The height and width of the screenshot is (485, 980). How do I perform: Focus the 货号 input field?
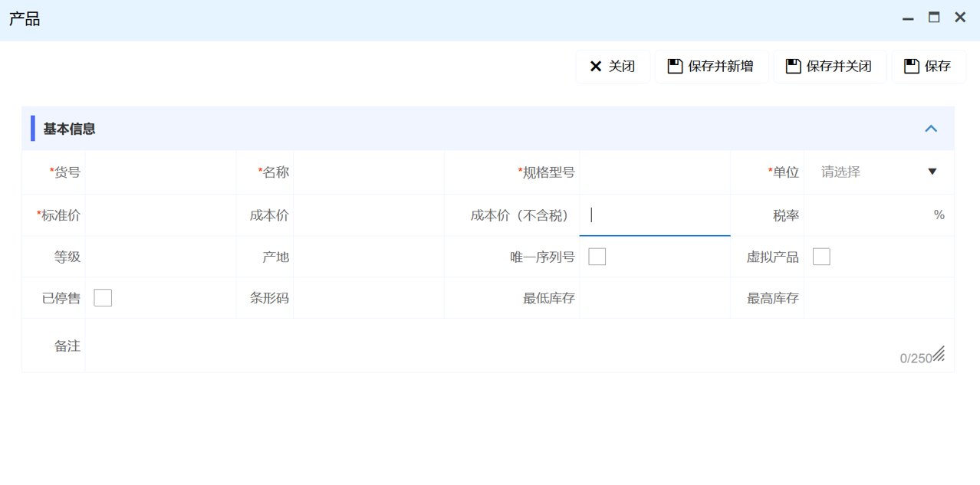(159, 172)
